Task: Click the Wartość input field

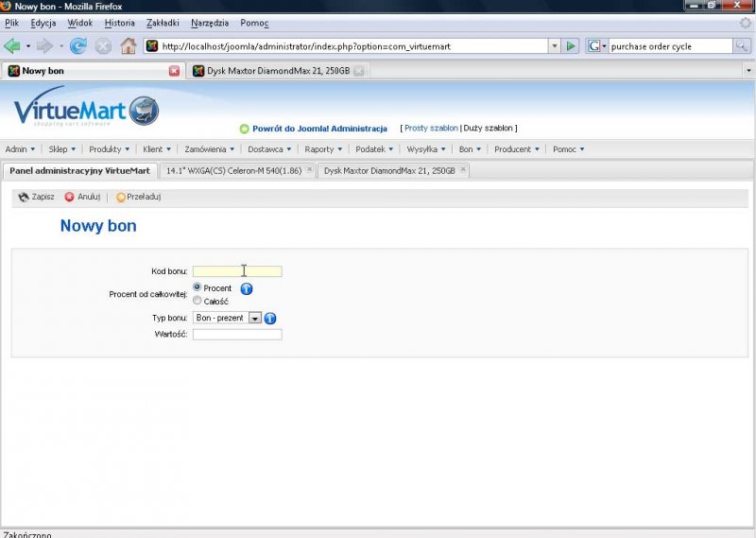Action: (x=237, y=335)
